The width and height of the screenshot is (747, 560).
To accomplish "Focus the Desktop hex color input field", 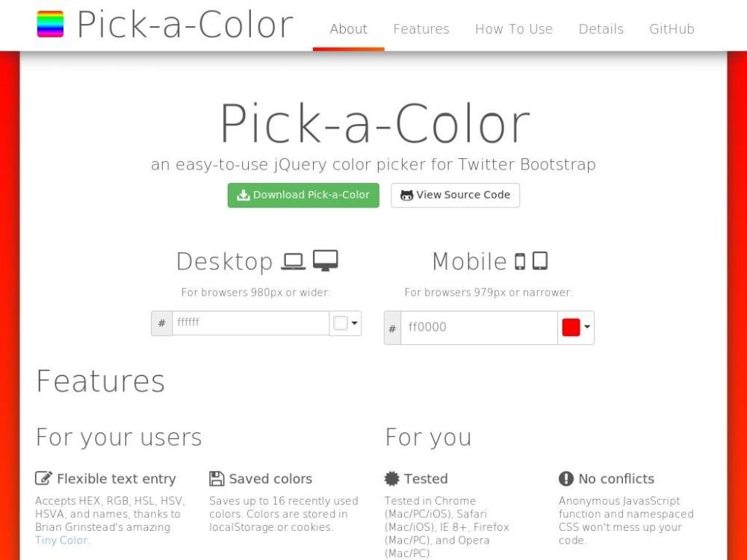I will click(250, 323).
